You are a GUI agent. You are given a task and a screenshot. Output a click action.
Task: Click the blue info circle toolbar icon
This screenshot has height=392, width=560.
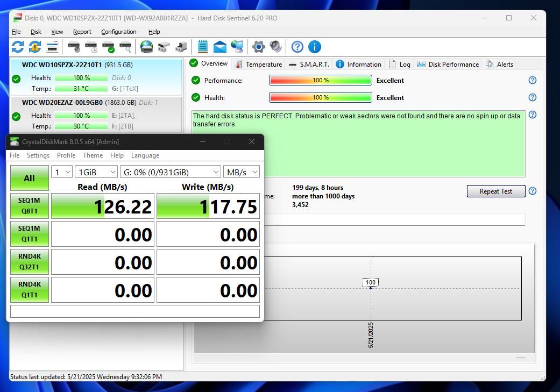(x=314, y=47)
